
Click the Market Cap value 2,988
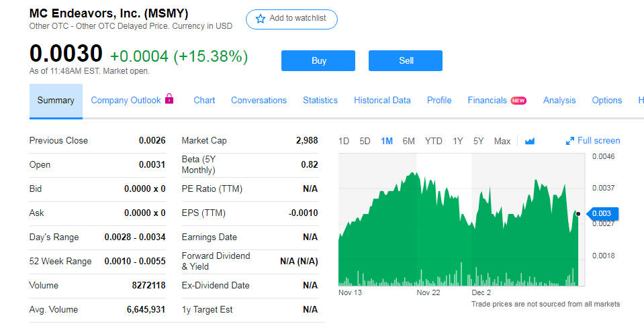[307, 140]
